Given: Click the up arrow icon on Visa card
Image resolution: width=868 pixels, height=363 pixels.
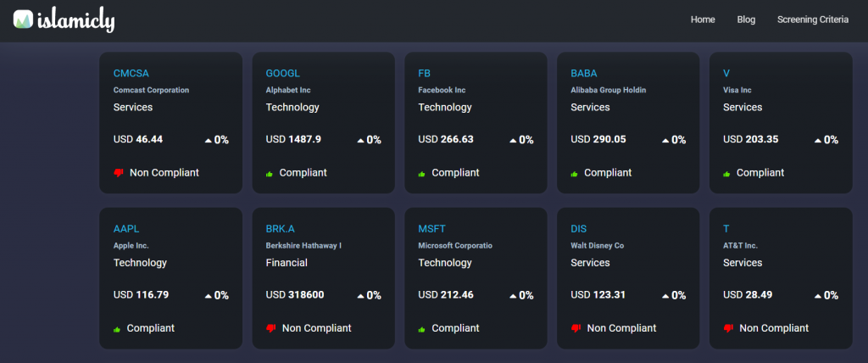Looking at the screenshot, I should 818,140.
